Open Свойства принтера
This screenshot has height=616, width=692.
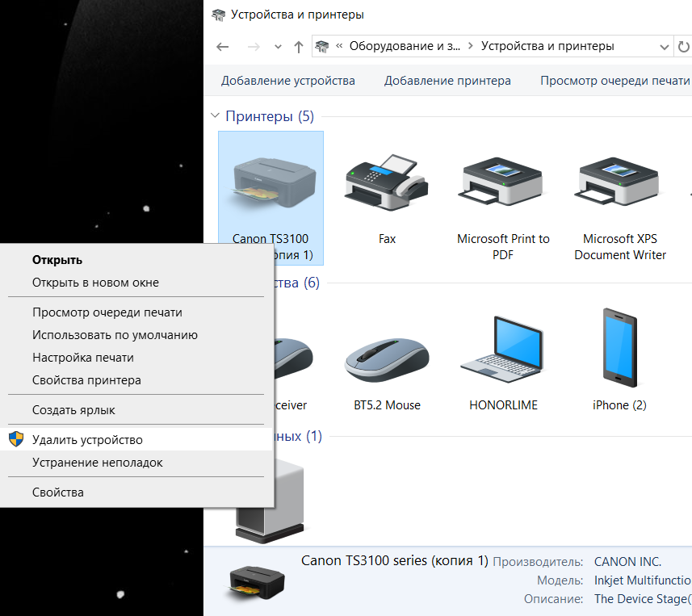(x=136, y=380)
